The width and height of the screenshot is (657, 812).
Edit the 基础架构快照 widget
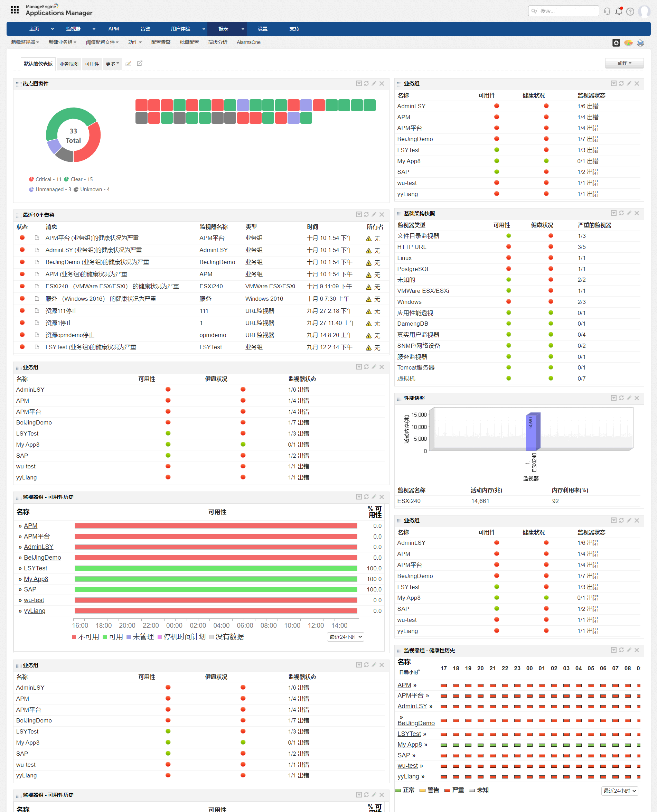[629, 213]
